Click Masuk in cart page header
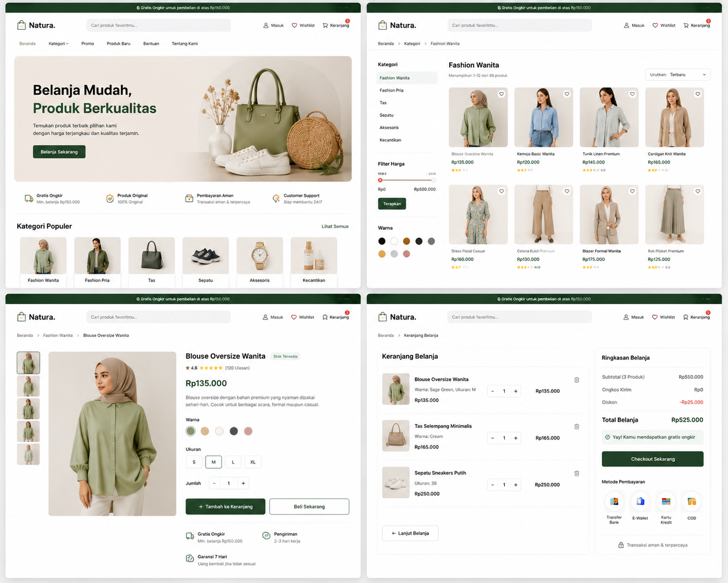This screenshot has width=728, height=583. tap(633, 317)
